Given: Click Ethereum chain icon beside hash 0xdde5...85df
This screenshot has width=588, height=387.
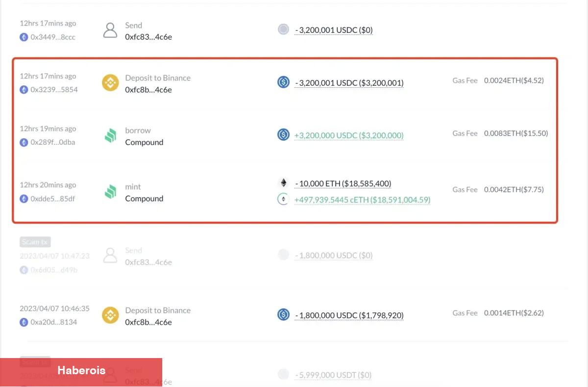Looking at the screenshot, I should click(x=24, y=199).
